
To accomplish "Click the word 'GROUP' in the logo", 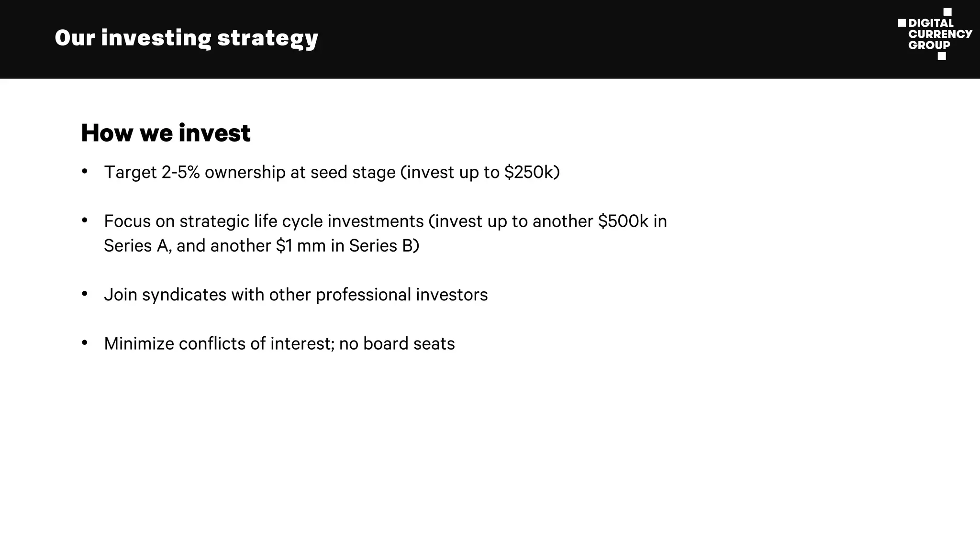I will pyautogui.click(x=929, y=45).
